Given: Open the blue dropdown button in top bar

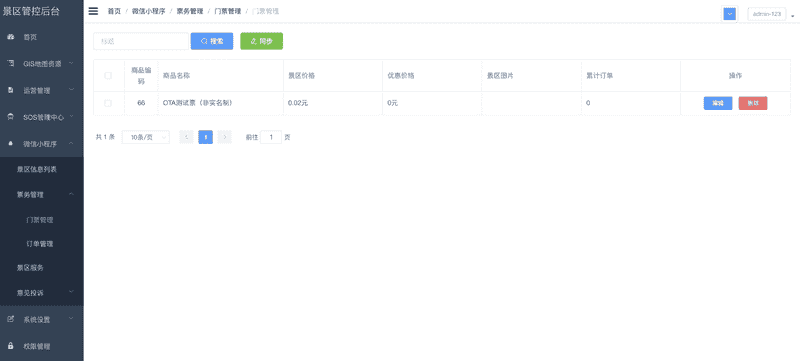Looking at the screenshot, I should coord(730,14).
